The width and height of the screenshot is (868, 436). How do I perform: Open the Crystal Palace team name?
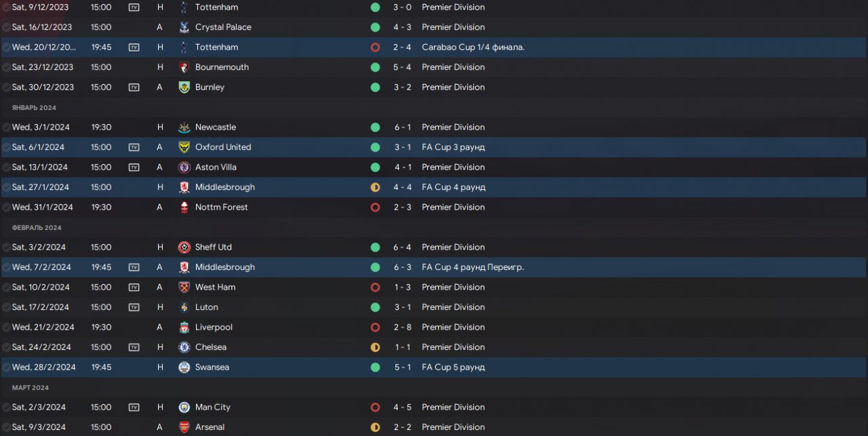coord(223,27)
